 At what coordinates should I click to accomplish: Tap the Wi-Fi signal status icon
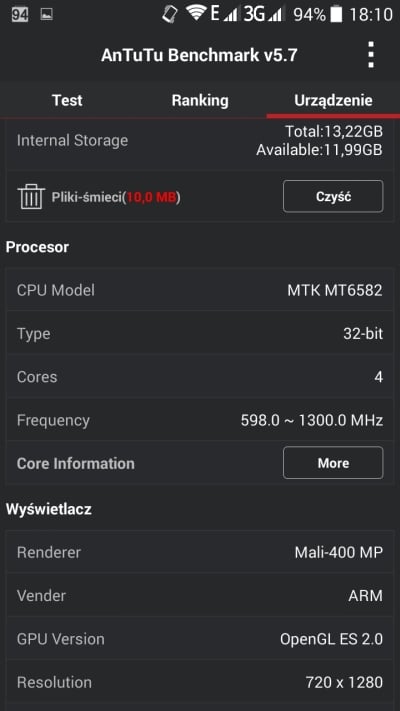tap(195, 14)
